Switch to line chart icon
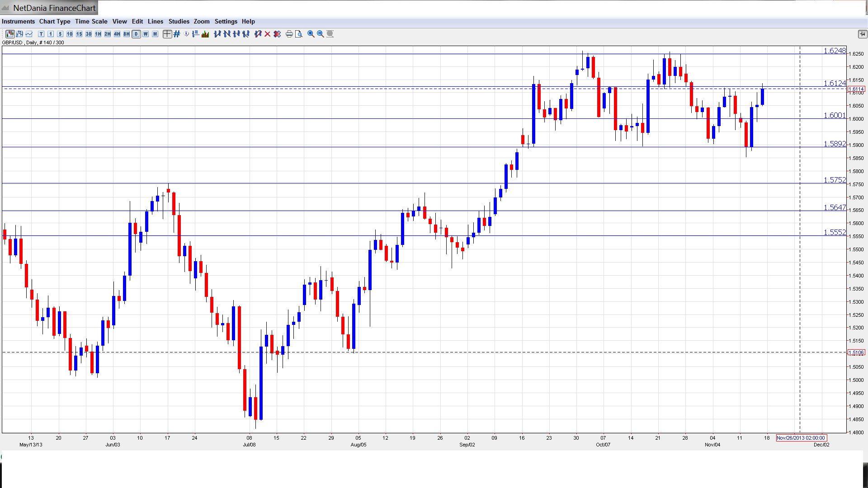This screenshot has width=868, height=488. (29, 34)
